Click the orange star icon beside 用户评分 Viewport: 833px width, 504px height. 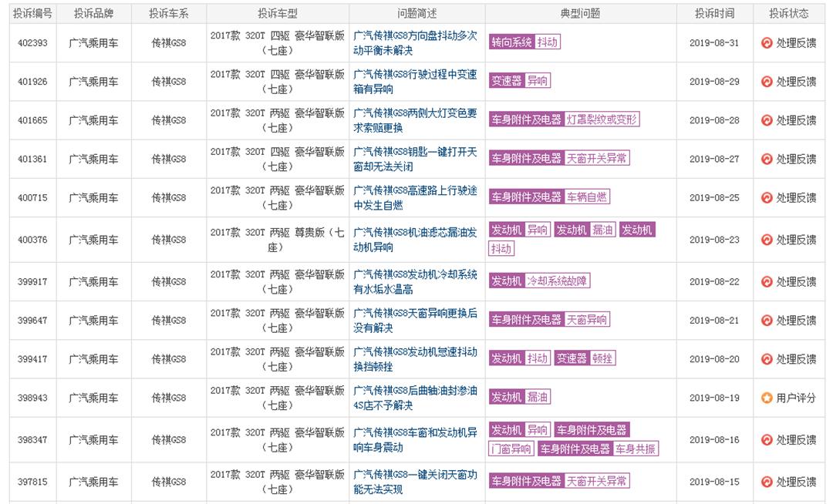pyautogui.click(x=767, y=398)
